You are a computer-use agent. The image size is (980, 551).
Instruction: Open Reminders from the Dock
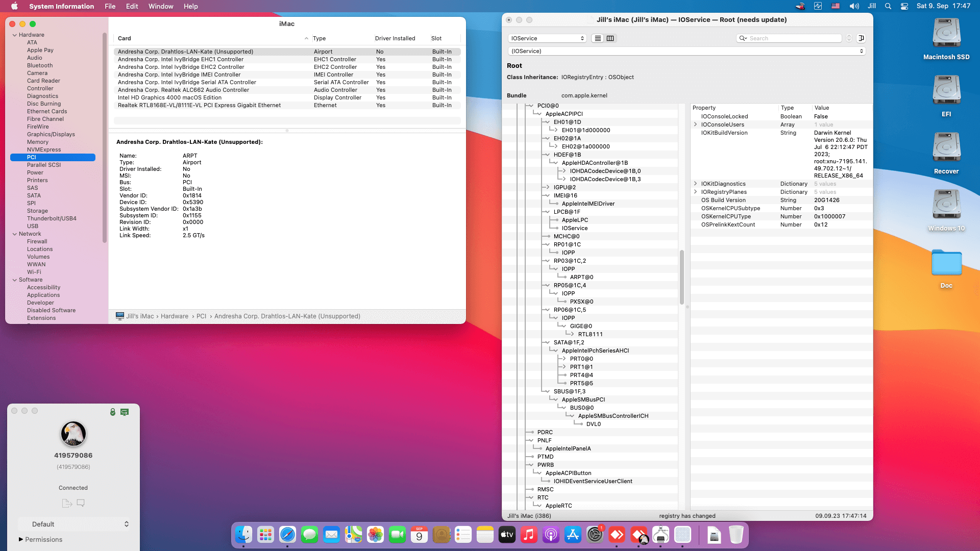[x=463, y=535]
